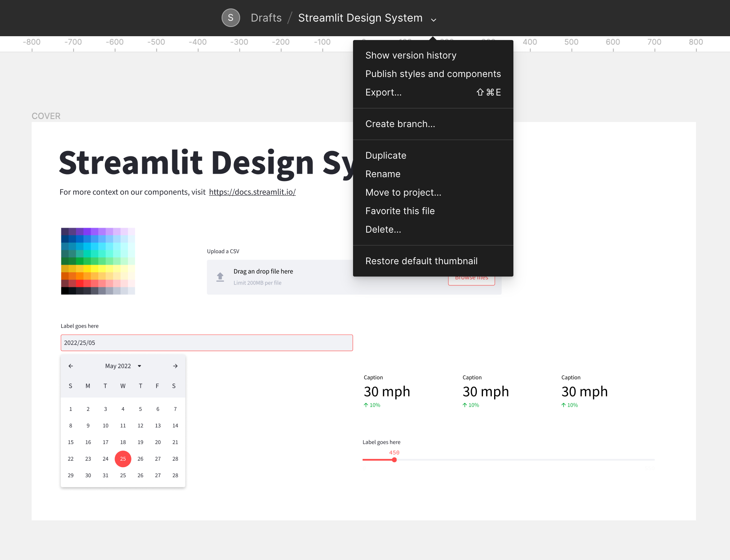Open the May 2022 month selector dropdown
Image resolution: width=730 pixels, height=560 pixels.
coord(140,366)
